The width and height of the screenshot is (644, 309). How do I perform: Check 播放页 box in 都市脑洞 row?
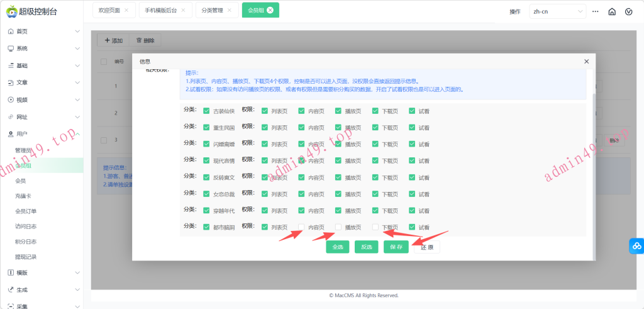(x=338, y=227)
